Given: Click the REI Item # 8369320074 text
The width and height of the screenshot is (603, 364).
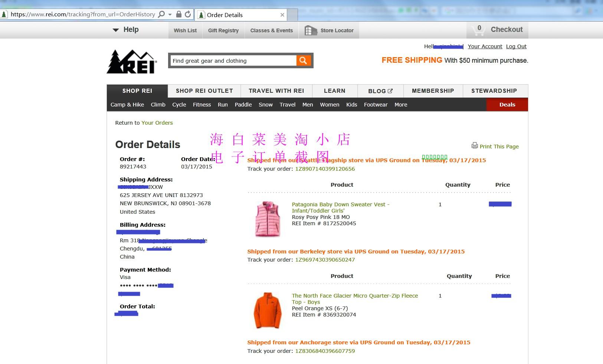Looking at the screenshot, I should point(324,315).
